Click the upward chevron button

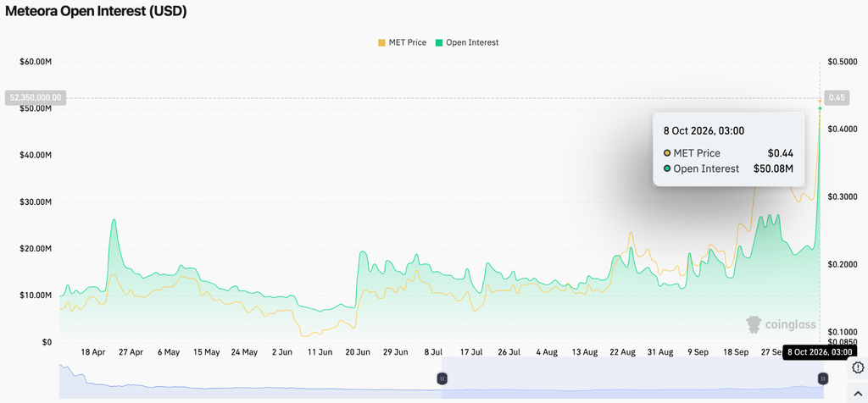[x=858, y=393]
